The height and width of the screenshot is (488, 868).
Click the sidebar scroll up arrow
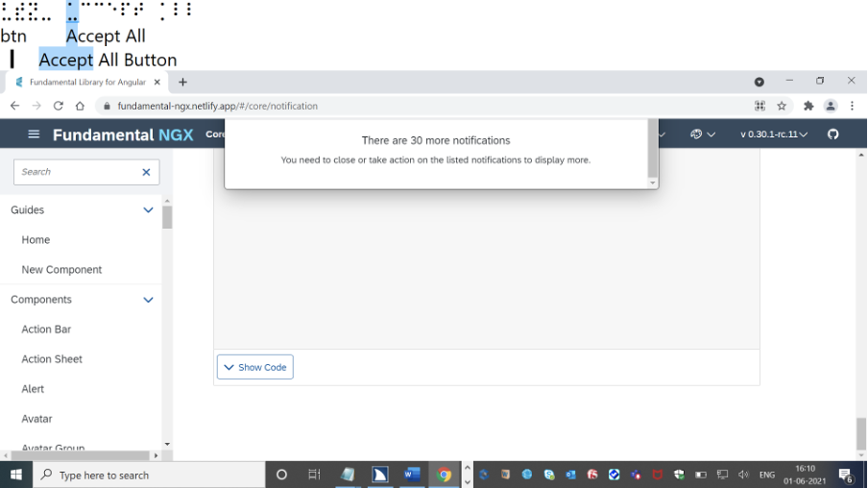(x=167, y=201)
